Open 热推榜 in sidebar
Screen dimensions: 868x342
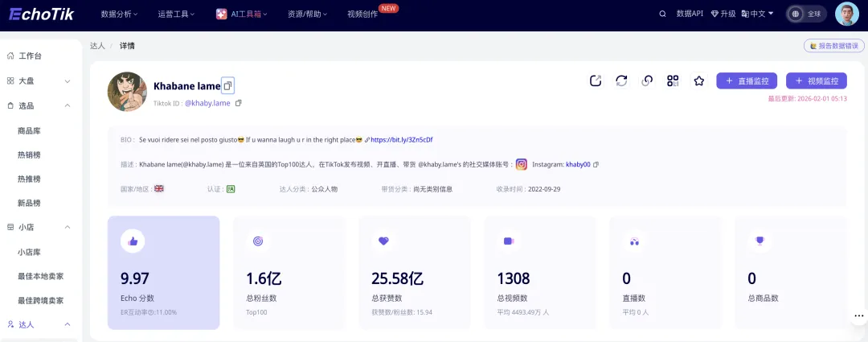tap(29, 179)
